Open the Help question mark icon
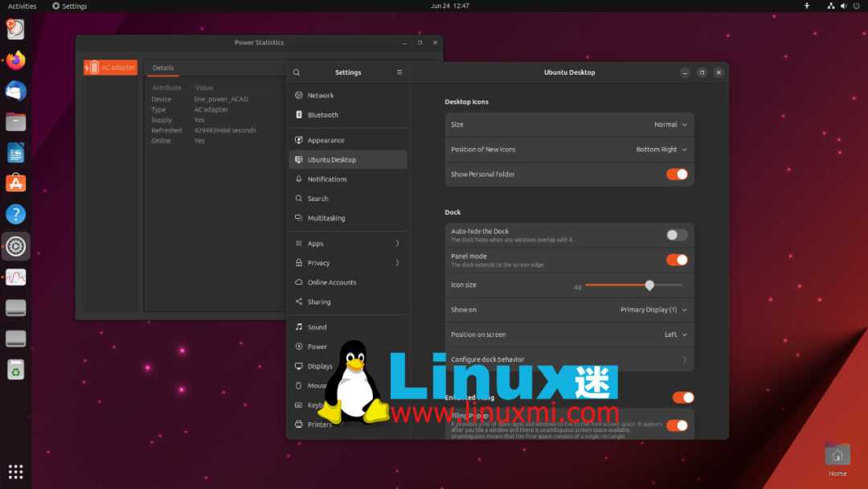 [x=15, y=214]
